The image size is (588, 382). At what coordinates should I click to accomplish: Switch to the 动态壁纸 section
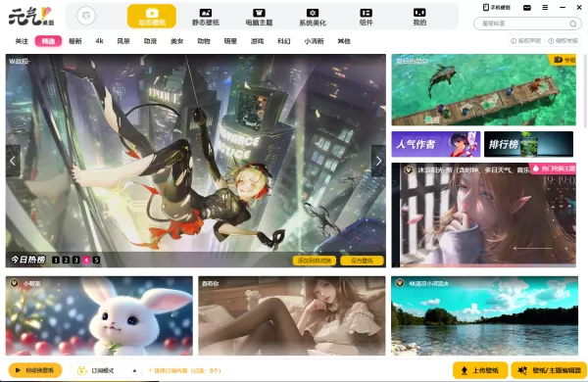[152, 16]
